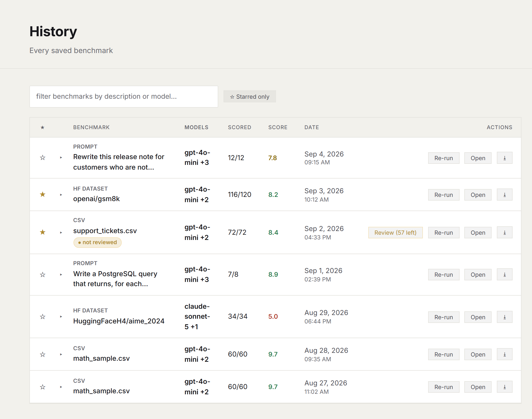Screen dimensions: 532x419
Task: Click the not reviewed status badge
Action: 98,242
